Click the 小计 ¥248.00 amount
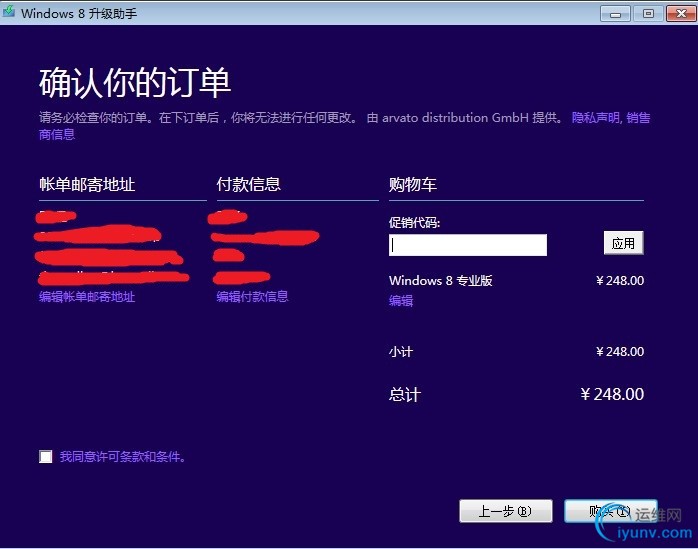 620,352
